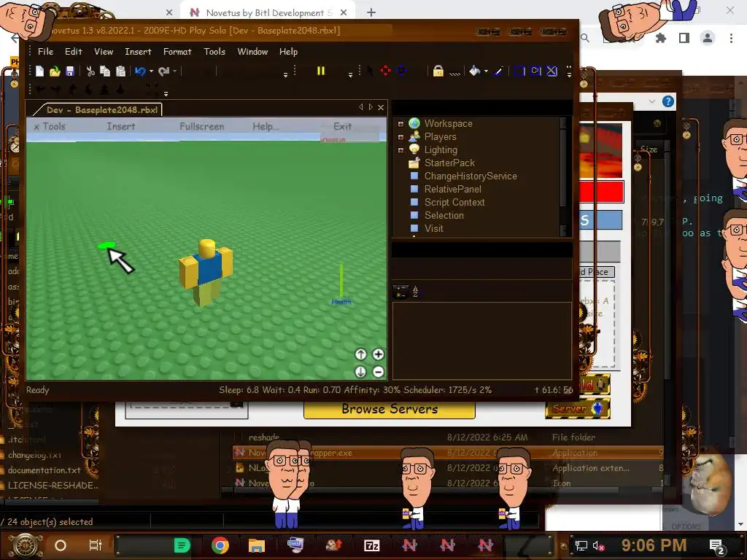Image resolution: width=747 pixels, height=560 pixels.
Task: Click the in-game Tools button
Action: click(50, 127)
